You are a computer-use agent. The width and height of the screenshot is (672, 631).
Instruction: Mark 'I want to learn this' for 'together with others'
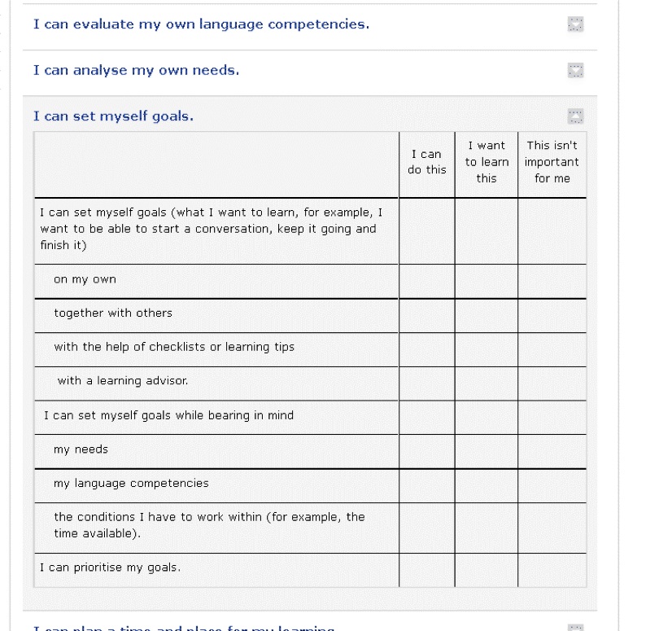pyautogui.click(x=486, y=315)
